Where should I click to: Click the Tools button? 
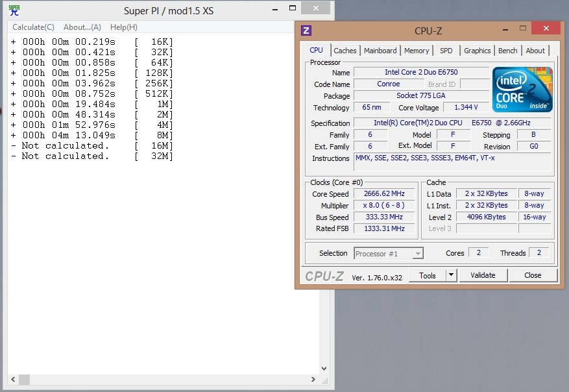point(427,275)
